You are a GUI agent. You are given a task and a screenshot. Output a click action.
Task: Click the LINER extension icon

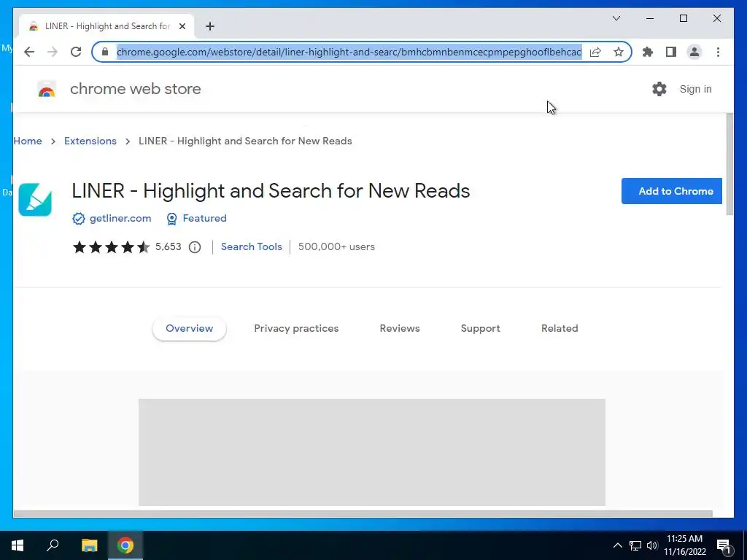click(x=35, y=200)
